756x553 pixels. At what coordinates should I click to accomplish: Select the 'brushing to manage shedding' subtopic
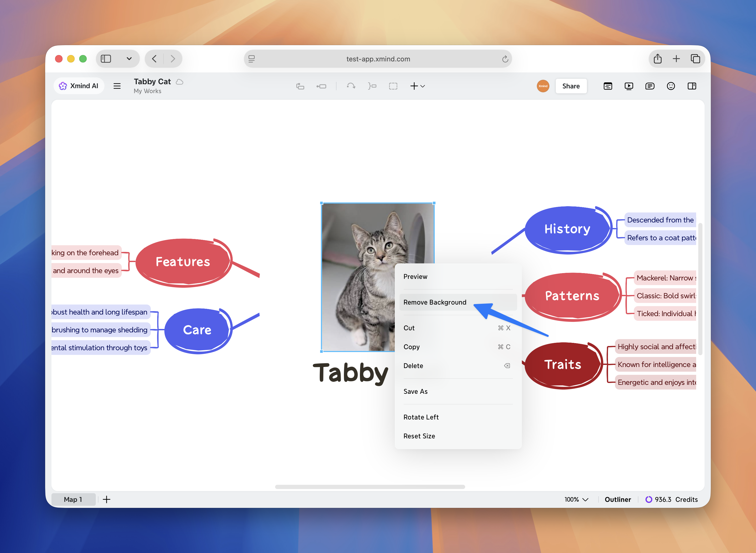tap(101, 330)
